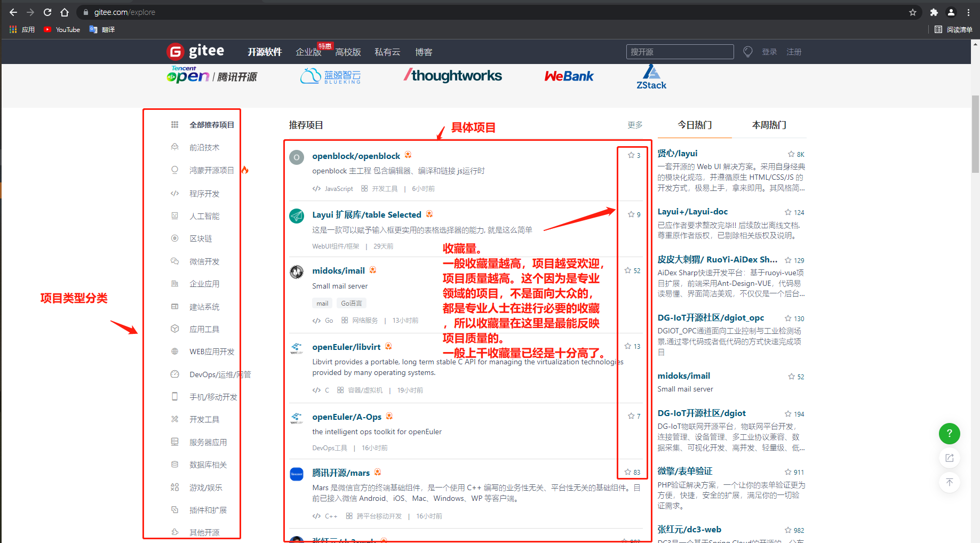The height and width of the screenshot is (543, 980).
Task: Open Chrome three-dot menu
Action: coord(968,12)
